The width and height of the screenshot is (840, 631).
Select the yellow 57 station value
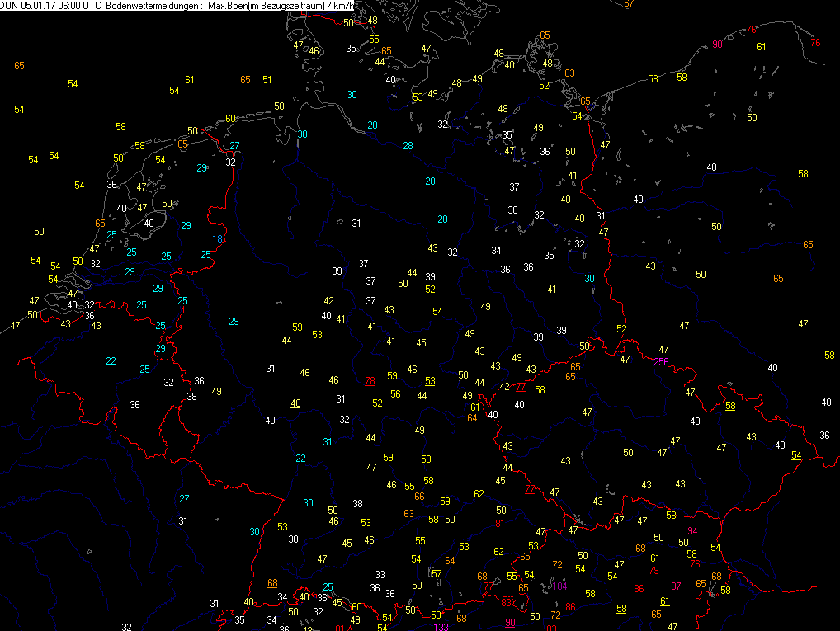pyautogui.click(x=437, y=574)
